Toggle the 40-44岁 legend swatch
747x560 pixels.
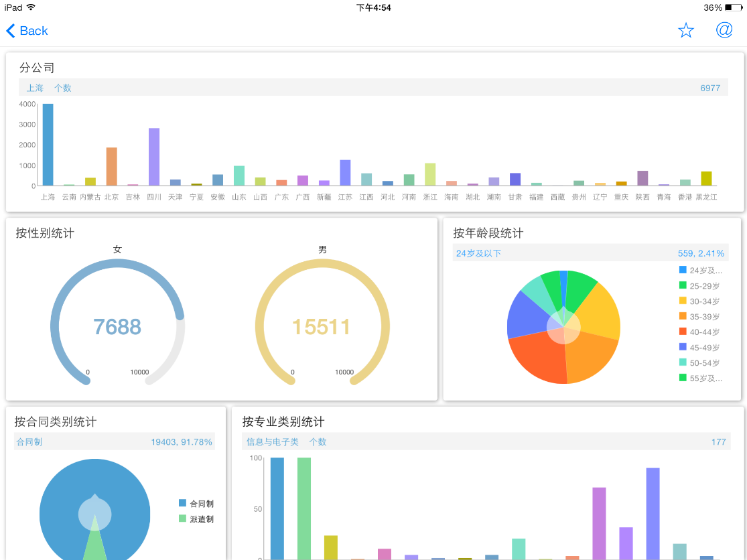click(x=683, y=332)
